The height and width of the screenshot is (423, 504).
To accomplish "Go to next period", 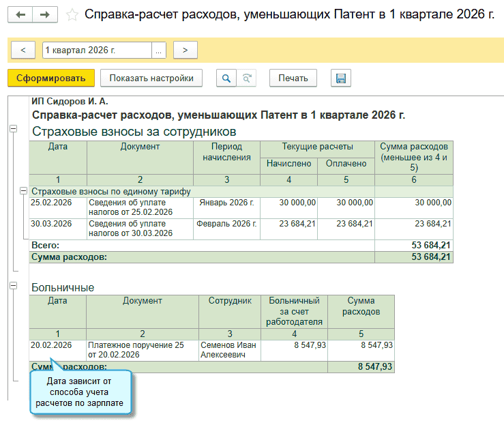I will (185, 50).
